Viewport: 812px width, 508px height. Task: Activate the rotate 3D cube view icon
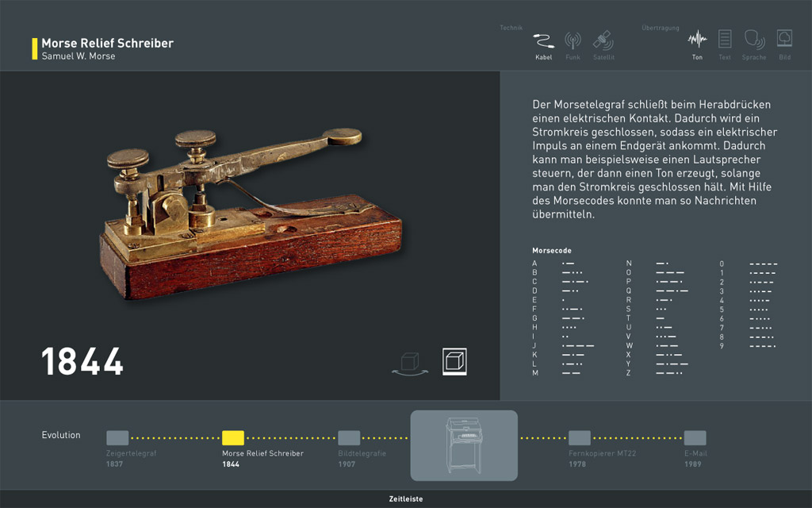pos(410,364)
